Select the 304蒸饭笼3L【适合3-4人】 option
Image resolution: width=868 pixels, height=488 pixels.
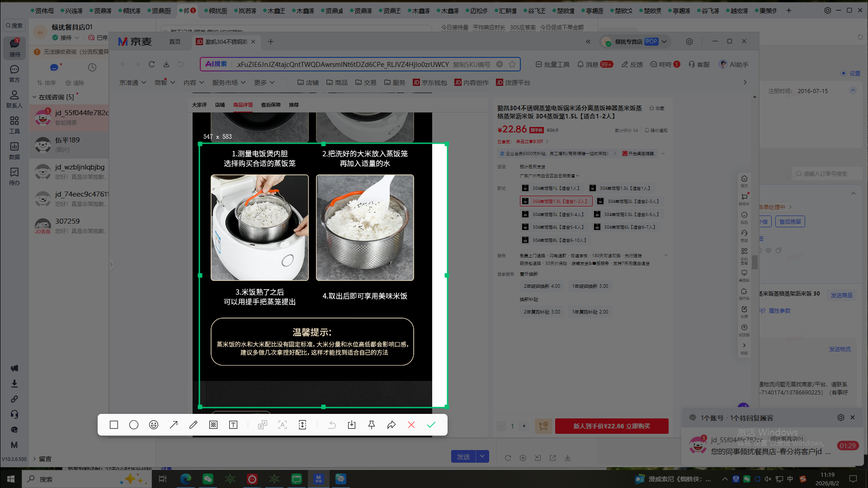point(553,214)
